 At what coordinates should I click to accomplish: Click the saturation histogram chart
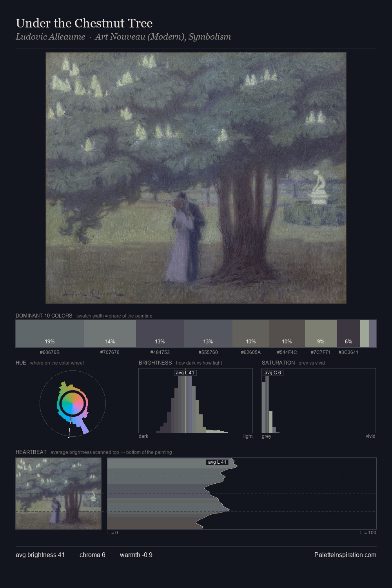pyautogui.click(x=319, y=401)
